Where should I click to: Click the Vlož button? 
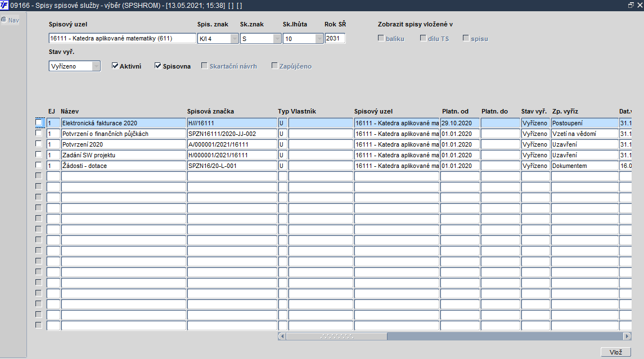point(616,352)
